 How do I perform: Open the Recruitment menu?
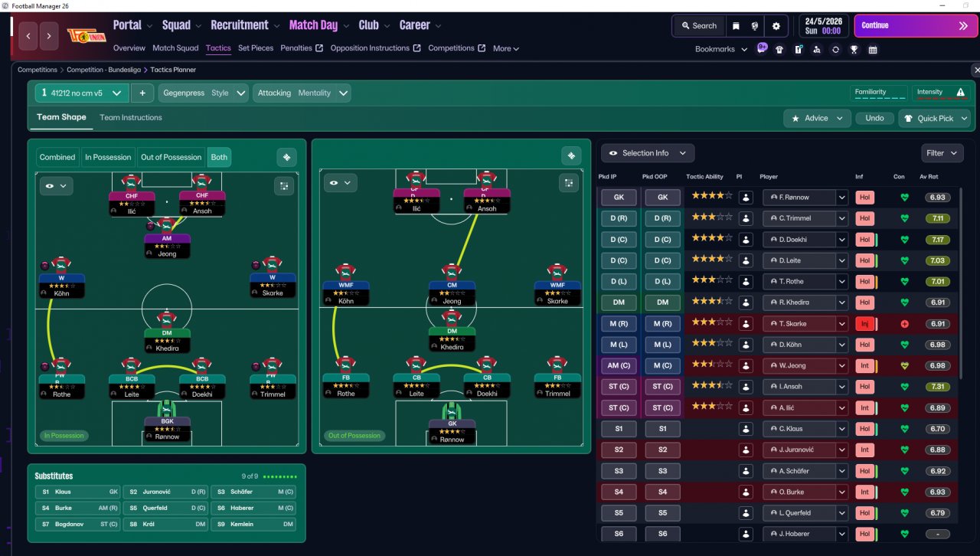click(x=245, y=25)
